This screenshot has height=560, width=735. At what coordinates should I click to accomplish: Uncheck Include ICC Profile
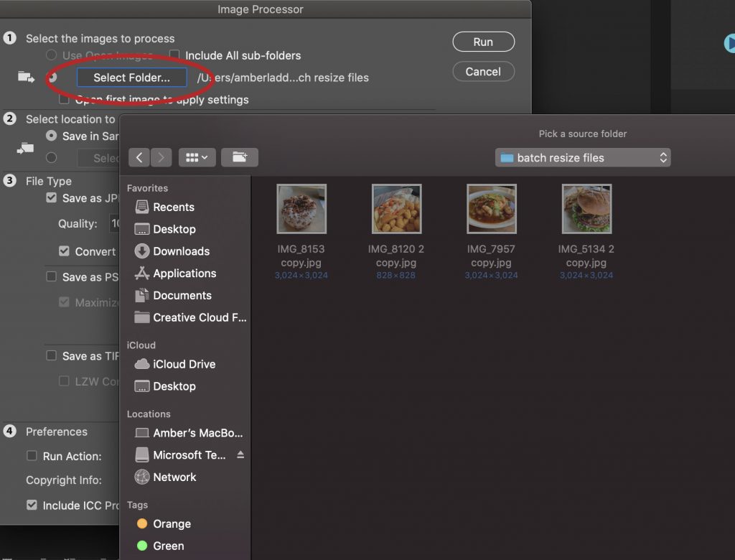pyautogui.click(x=32, y=505)
